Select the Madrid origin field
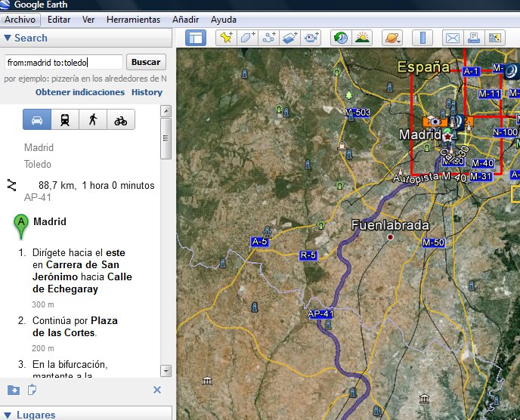 point(39,147)
